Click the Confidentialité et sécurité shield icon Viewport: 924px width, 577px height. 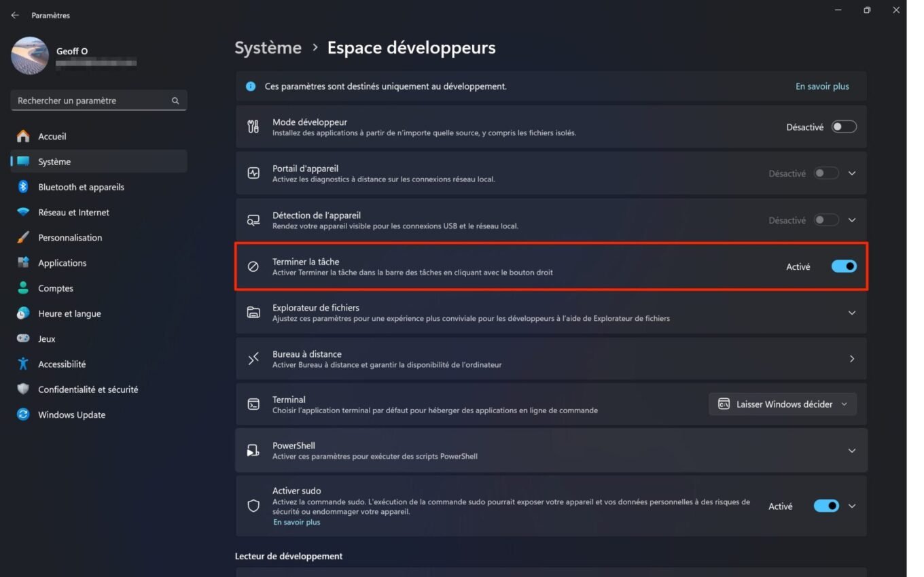(x=23, y=389)
